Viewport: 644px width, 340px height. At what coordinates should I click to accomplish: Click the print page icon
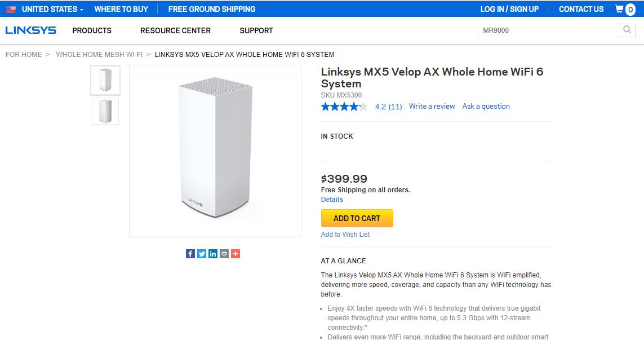pyautogui.click(x=224, y=254)
